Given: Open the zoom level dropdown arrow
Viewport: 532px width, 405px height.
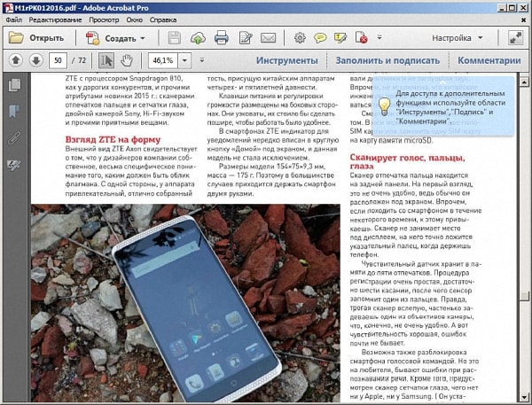Looking at the screenshot, I should click(x=184, y=60).
